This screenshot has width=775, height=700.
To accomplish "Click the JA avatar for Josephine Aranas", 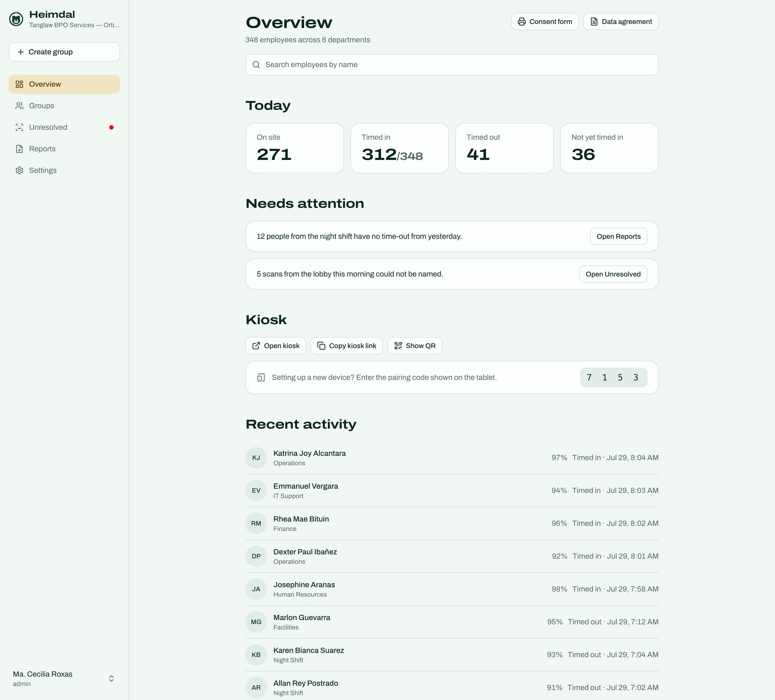I will [x=256, y=589].
